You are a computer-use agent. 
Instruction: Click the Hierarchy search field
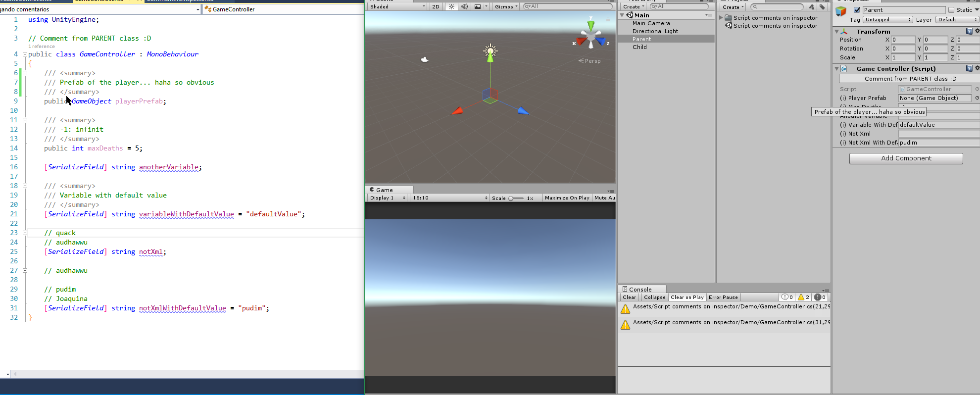679,6
